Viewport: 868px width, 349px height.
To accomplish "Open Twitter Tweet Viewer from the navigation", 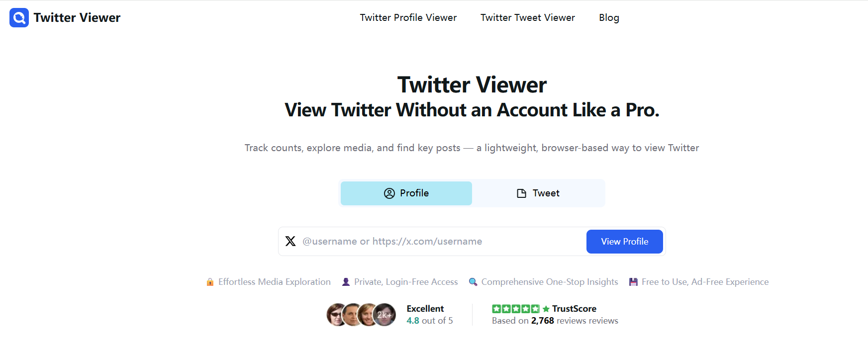I will pos(527,17).
